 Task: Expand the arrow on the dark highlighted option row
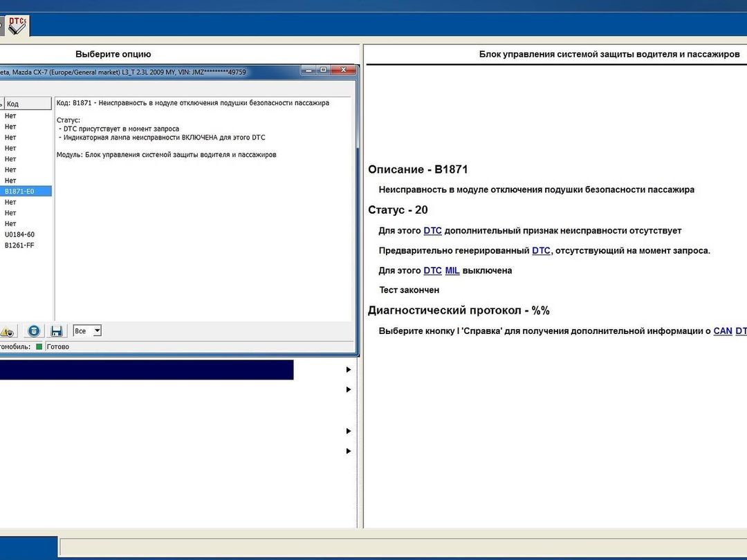click(x=348, y=369)
